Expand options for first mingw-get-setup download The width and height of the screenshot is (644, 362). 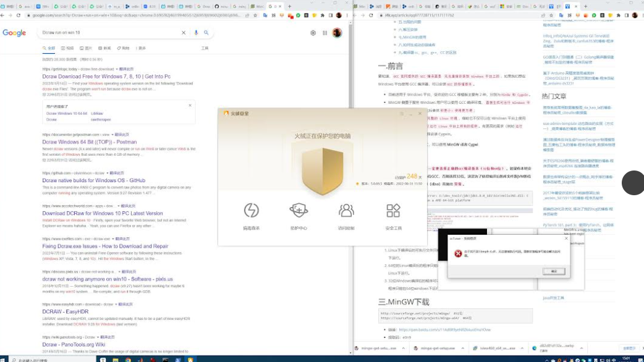point(404,348)
